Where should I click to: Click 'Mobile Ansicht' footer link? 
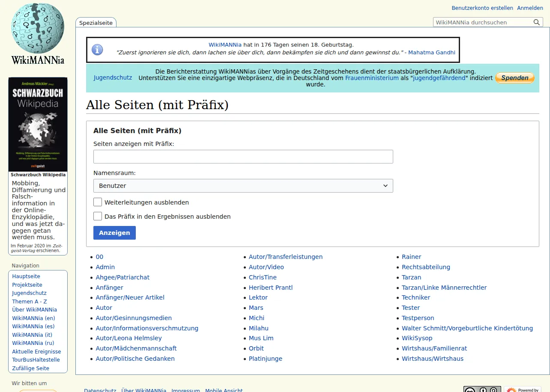[224, 390]
